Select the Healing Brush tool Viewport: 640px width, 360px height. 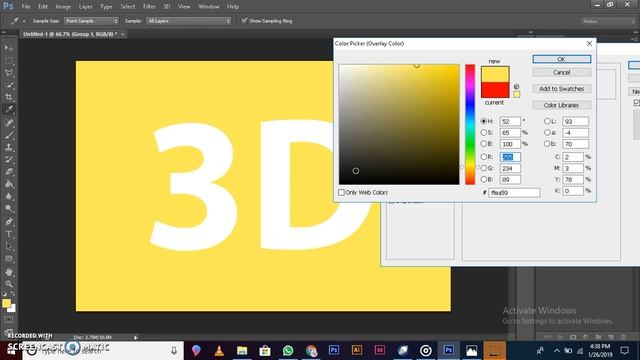click(9, 122)
